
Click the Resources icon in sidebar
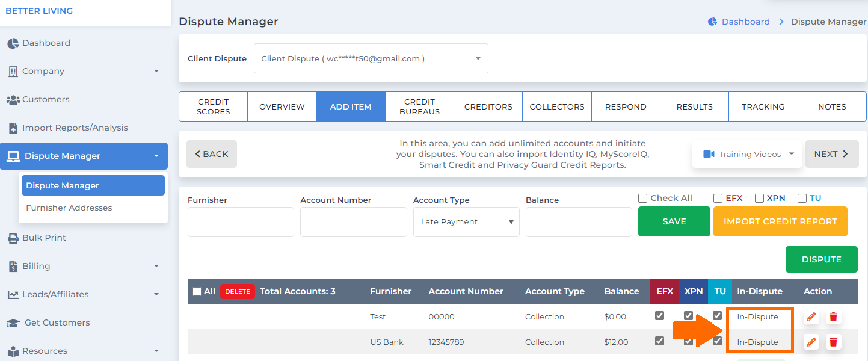coord(13,351)
